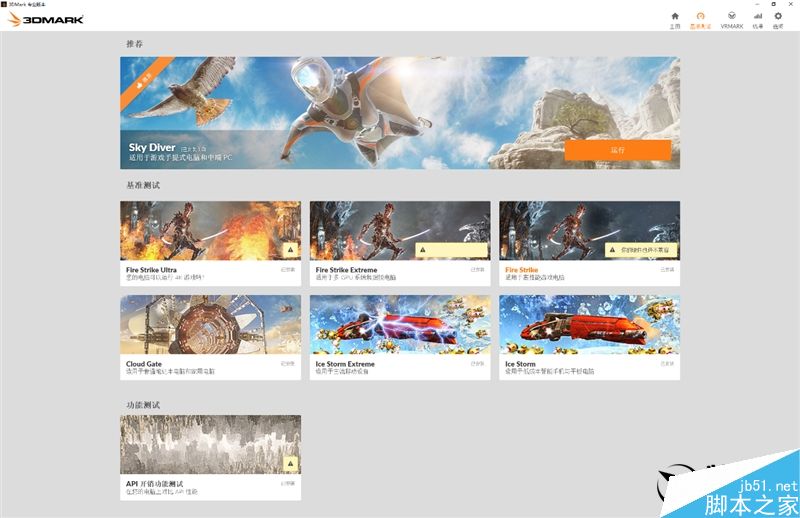Select Fire Strike Ultra thumbnail image
This screenshot has width=800, height=518.
click(210, 231)
